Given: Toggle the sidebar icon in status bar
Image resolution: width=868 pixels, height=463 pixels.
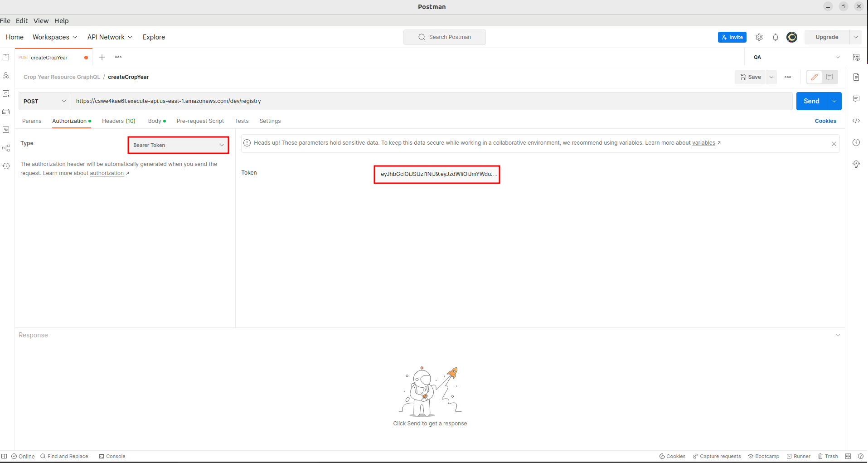Looking at the screenshot, I should tap(4, 456).
